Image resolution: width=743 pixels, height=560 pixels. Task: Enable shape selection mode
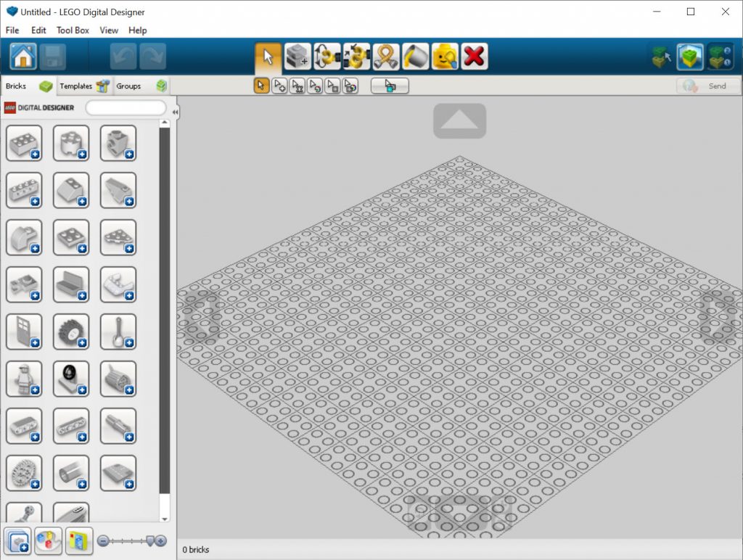pyautogui.click(x=332, y=86)
